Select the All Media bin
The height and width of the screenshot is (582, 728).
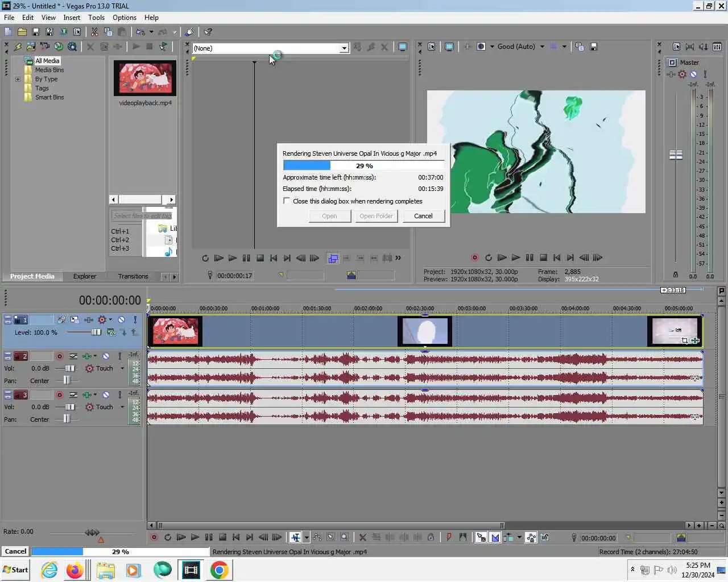pyautogui.click(x=47, y=61)
